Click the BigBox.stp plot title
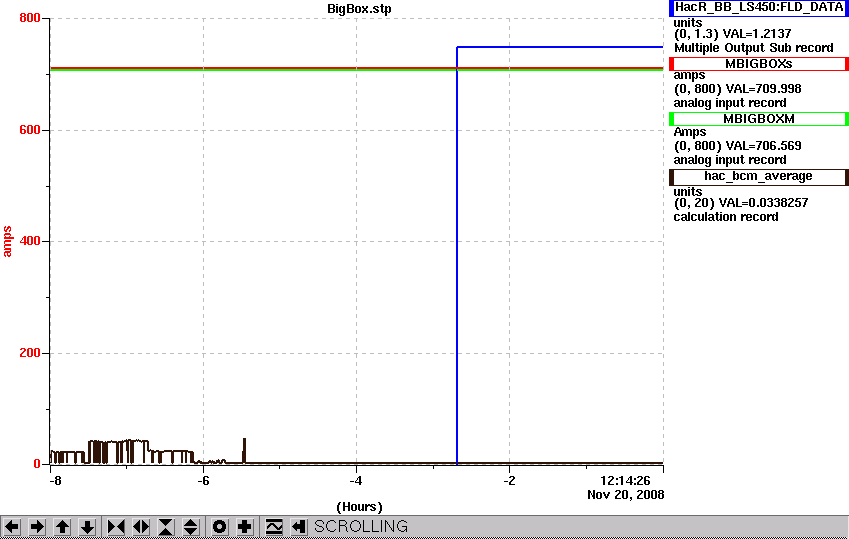The image size is (849, 539). coord(359,9)
